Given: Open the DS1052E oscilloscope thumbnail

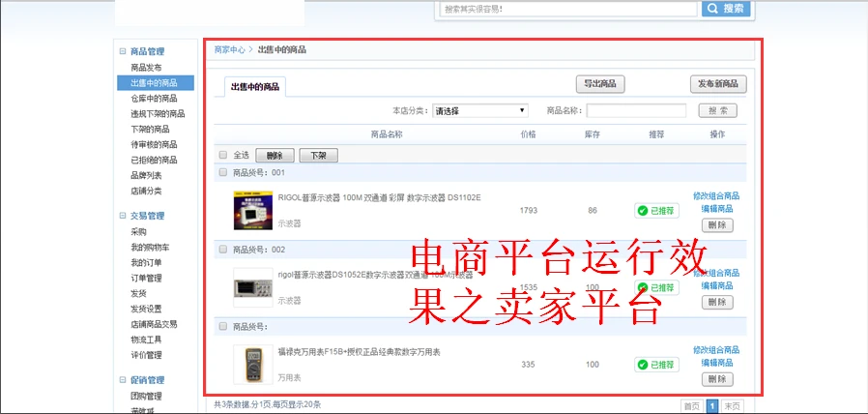Looking at the screenshot, I should pyautogui.click(x=253, y=287).
